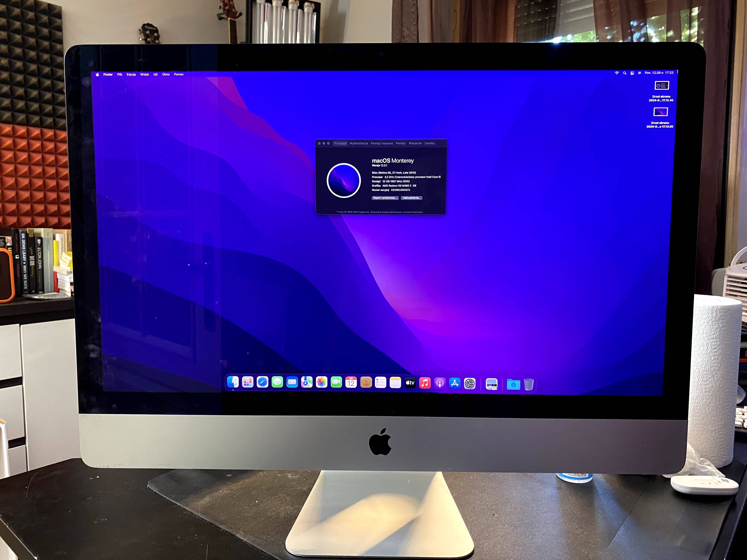Viewport: 747px width, 560px height.
Task: Open the Preview app in the Dock
Action: (491, 384)
